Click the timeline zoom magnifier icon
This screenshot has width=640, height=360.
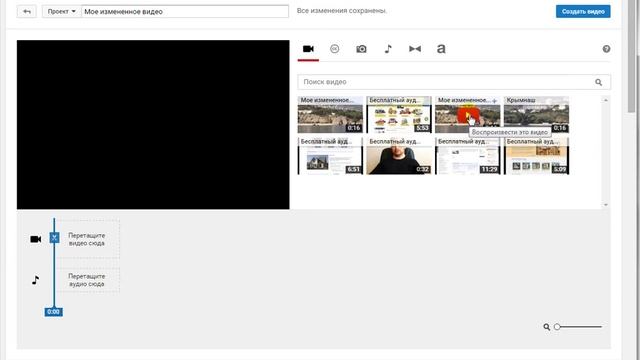[547, 327]
